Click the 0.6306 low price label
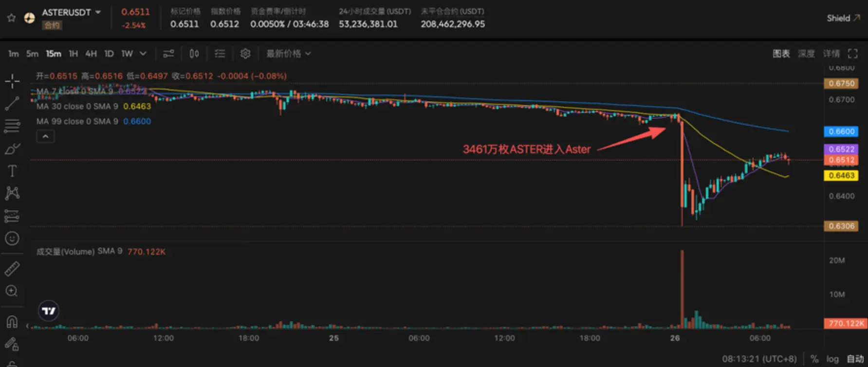 tap(841, 226)
